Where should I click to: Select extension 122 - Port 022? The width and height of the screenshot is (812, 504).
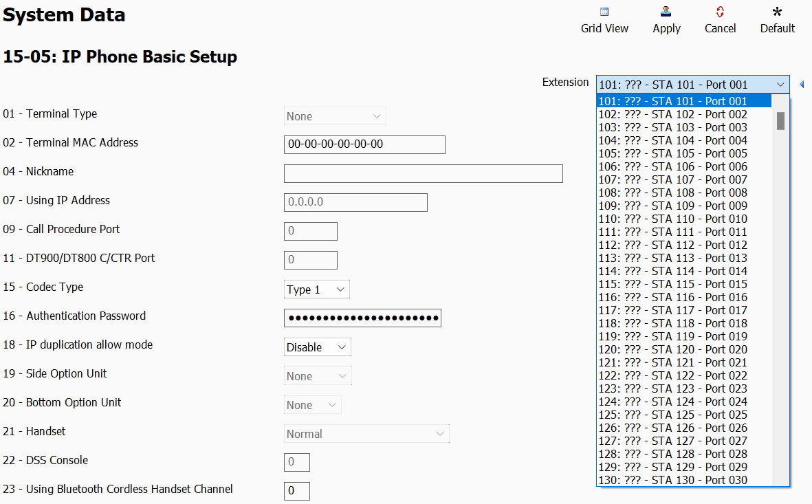[684, 375]
